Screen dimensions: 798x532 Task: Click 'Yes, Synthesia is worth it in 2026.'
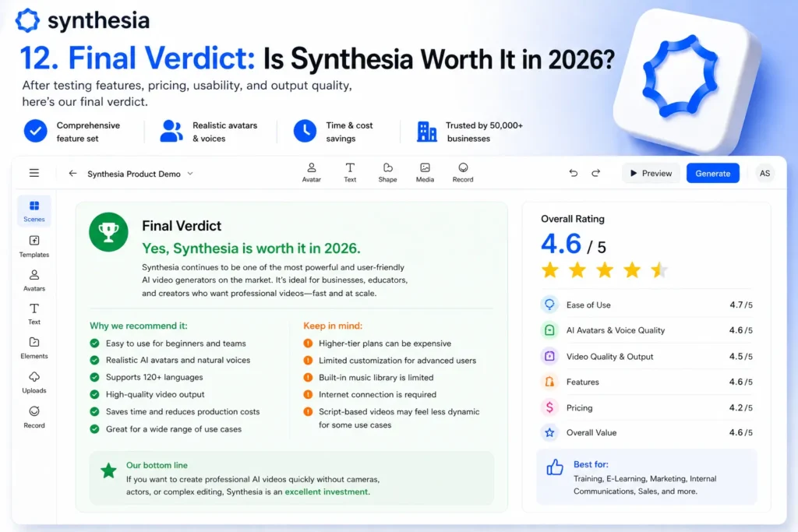tap(251, 248)
